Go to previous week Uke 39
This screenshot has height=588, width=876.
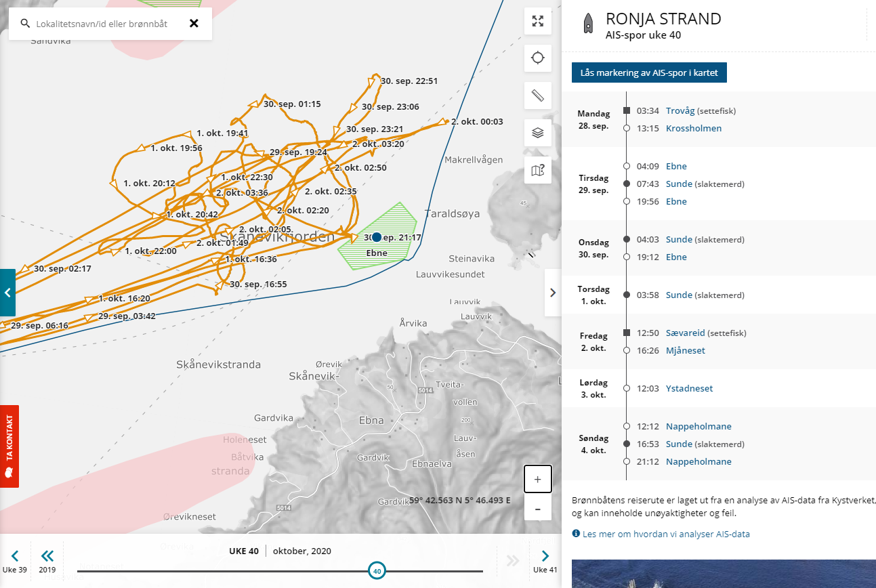(15, 561)
